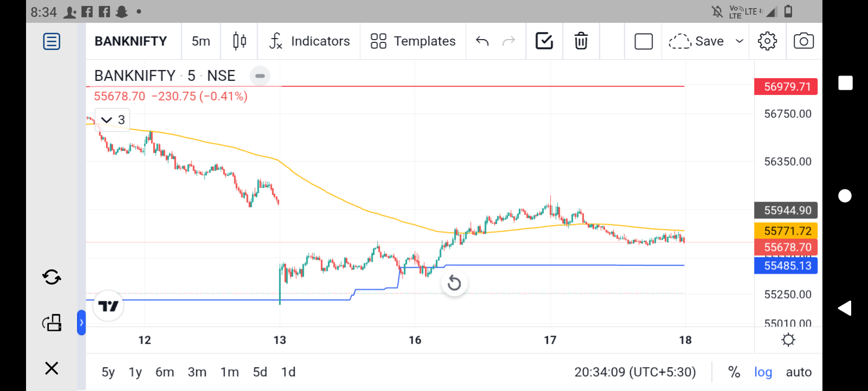Click the 55678.70 −230.75 (−0.41%) price readout
Screen dimensions: 868x391
[x=171, y=96]
